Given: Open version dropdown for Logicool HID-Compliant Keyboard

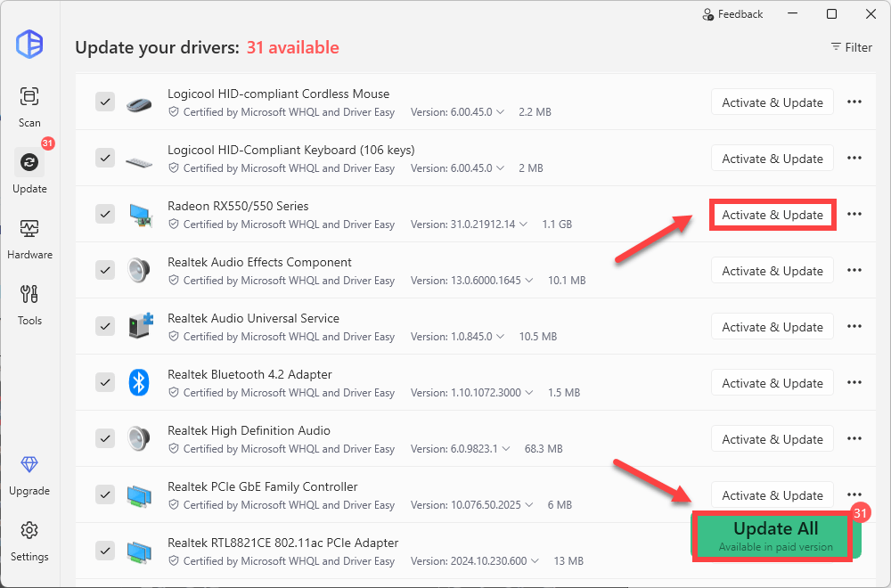Looking at the screenshot, I should click(500, 168).
